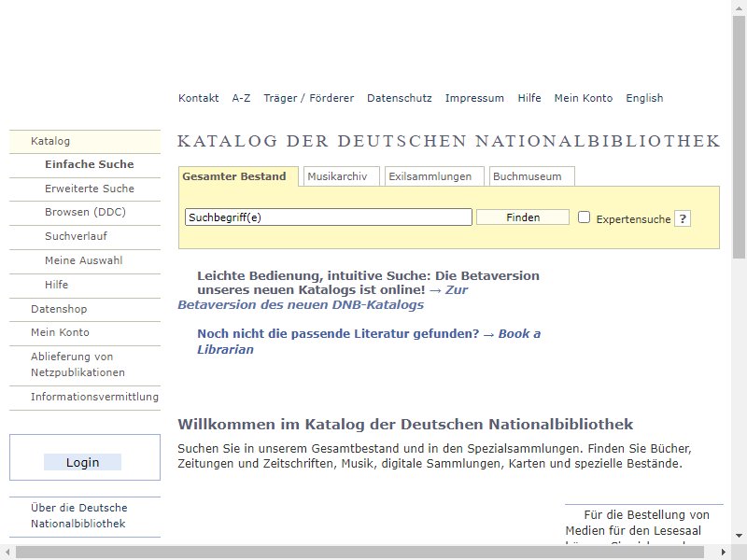Switch language to English
The image size is (747, 560).
click(x=644, y=98)
